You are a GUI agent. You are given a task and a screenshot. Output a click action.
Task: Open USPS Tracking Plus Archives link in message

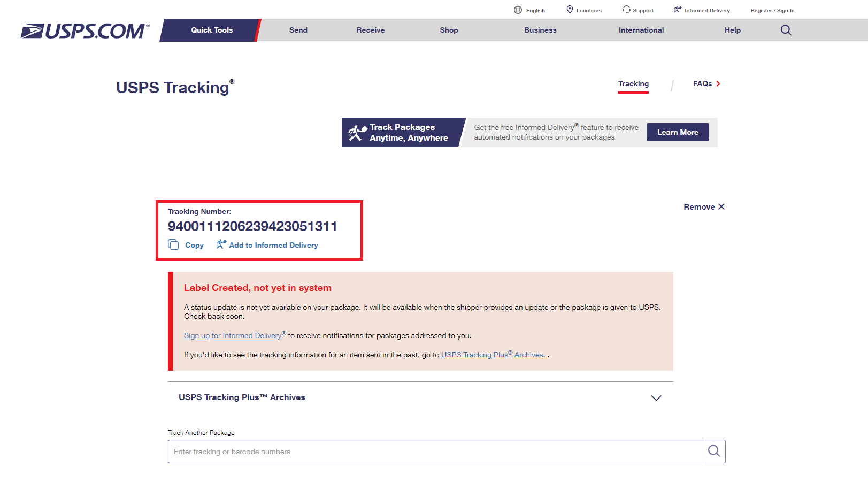494,355
